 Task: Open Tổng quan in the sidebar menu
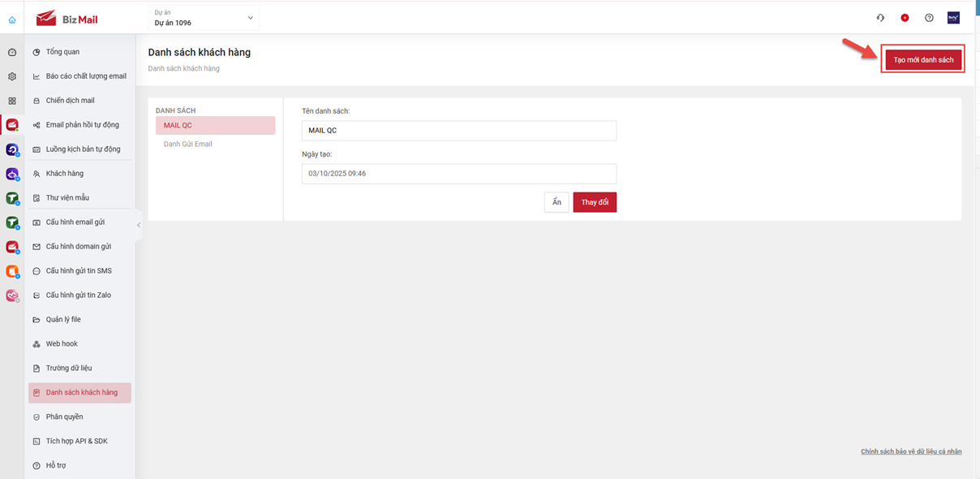(62, 52)
